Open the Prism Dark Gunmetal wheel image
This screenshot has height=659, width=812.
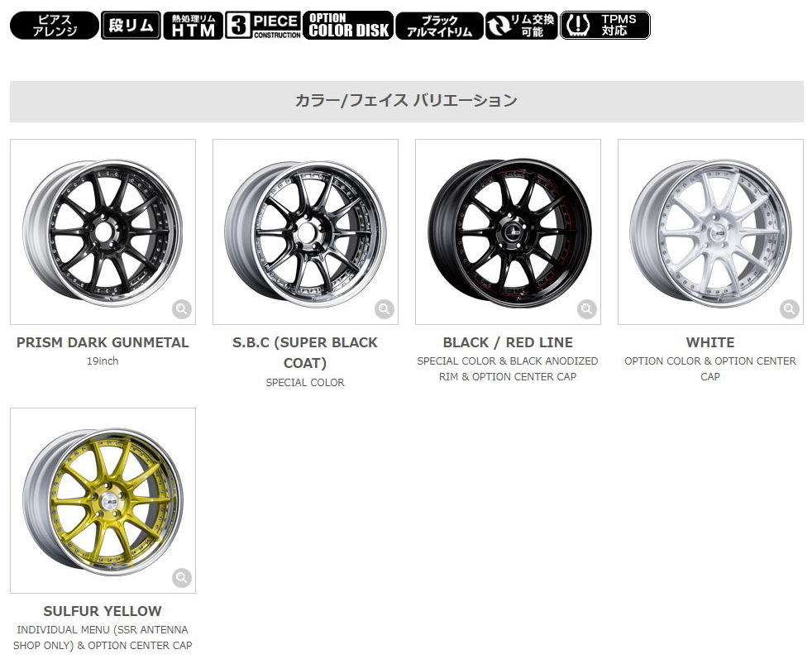(103, 232)
